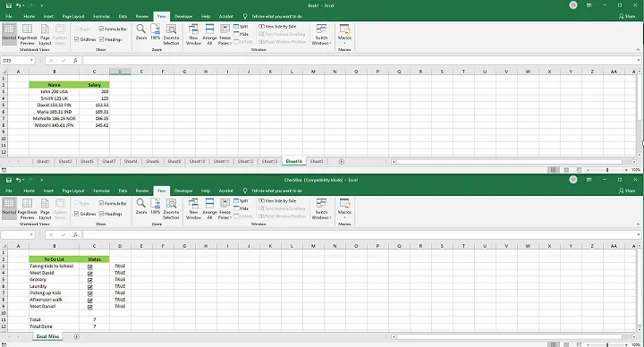644x347 pixels.
Task: Hide the Book1 window via Hide
Action: (241, 34)
